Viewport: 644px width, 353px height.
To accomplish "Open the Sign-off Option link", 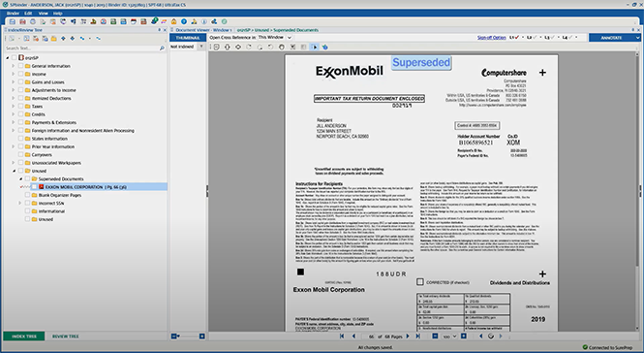I will [x=492, y=38].
